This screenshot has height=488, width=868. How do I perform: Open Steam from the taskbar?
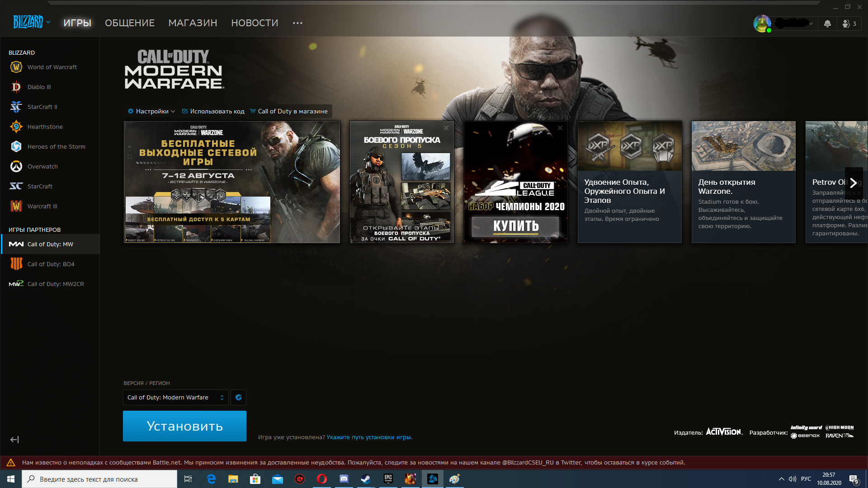(x=366, y=479)
